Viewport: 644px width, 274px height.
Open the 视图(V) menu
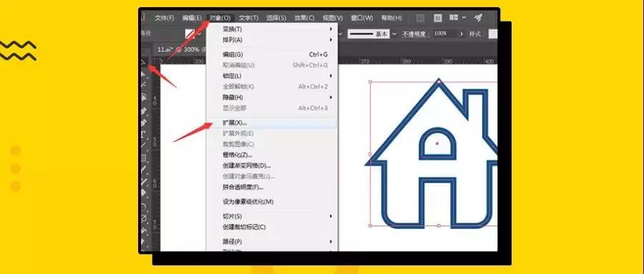tap(332, 18)
